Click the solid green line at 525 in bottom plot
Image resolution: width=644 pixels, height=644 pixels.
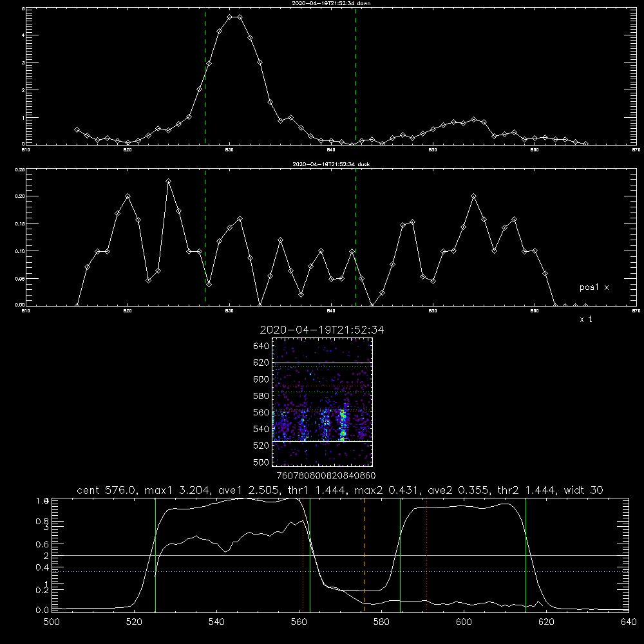point(155,554)
